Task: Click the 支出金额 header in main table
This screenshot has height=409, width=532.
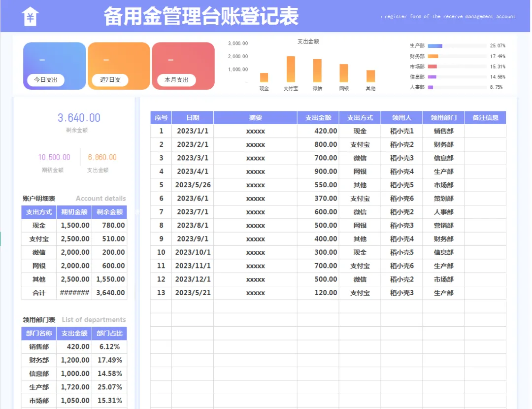Action: click(318, 118)
